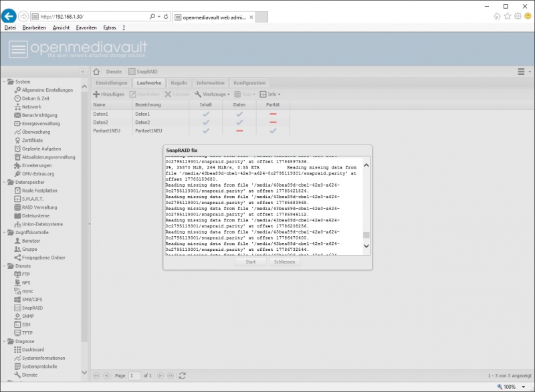Open FTP service icon
This screenshot has height=392, width=535.
(17, 274)
